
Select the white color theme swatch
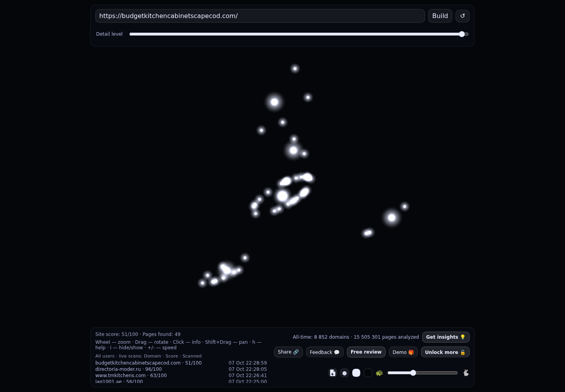(356, 373)
